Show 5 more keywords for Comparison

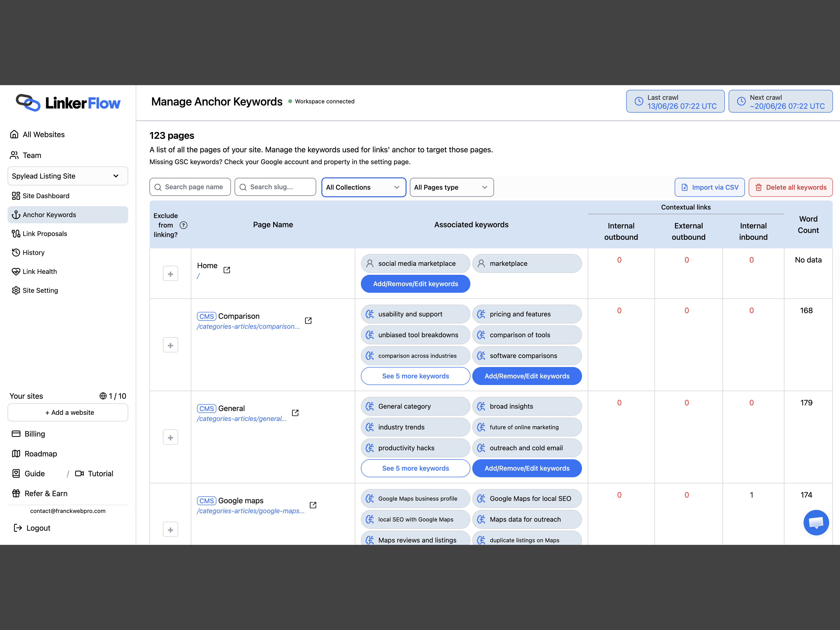(x=416, y=376)
